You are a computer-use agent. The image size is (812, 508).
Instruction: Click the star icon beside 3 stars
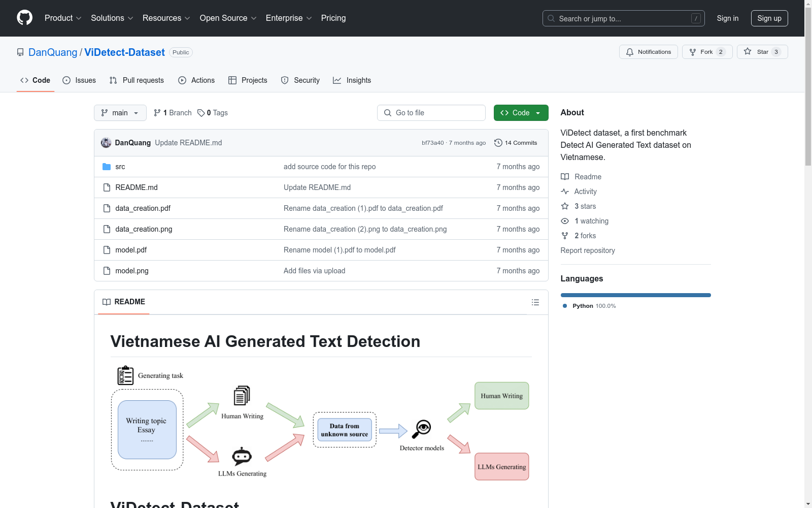pos(565,206)
